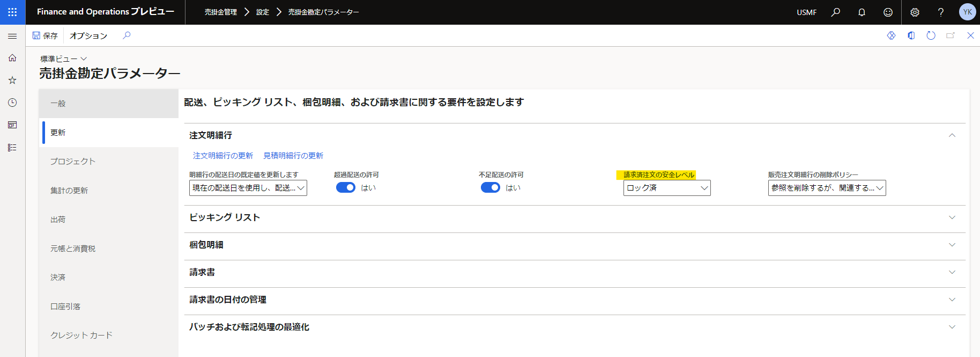Click the 保存 save button
The width and height of the screenshot is (980, 357).
coord(45,35)
